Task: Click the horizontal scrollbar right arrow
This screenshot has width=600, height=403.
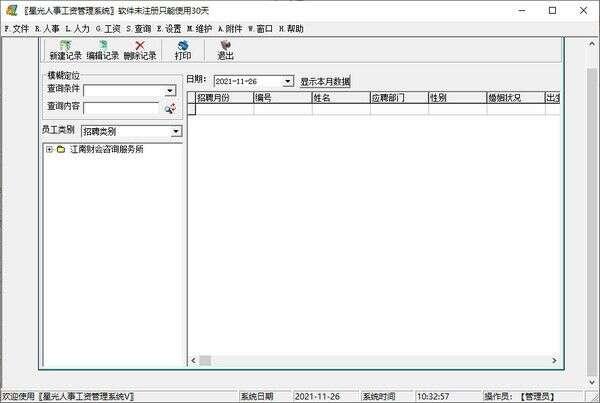Action: 554,361
